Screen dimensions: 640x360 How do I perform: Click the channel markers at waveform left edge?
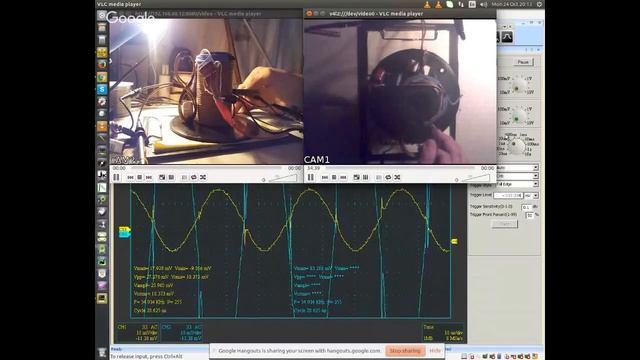click(x=124, y=232)
